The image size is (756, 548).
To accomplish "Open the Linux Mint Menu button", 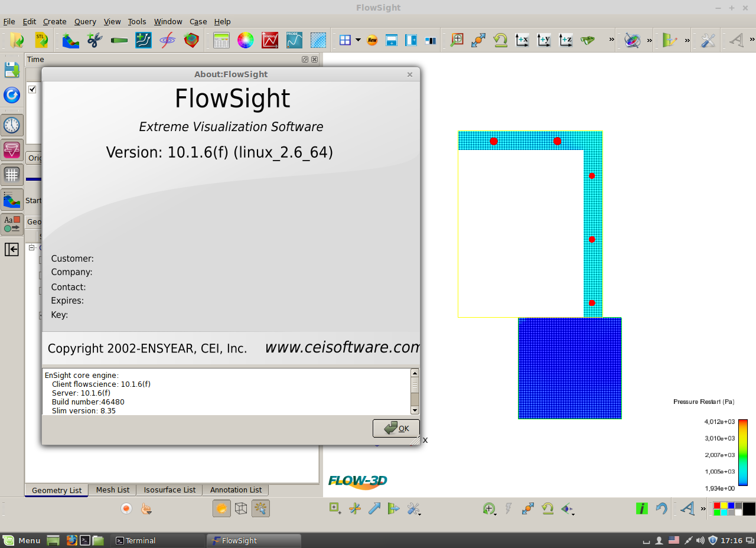I will pos(22,540).
